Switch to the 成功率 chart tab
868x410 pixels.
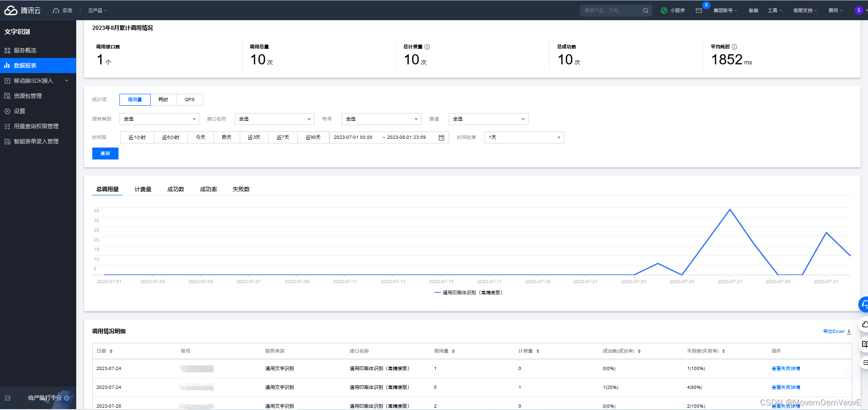(x=209, y=189)
